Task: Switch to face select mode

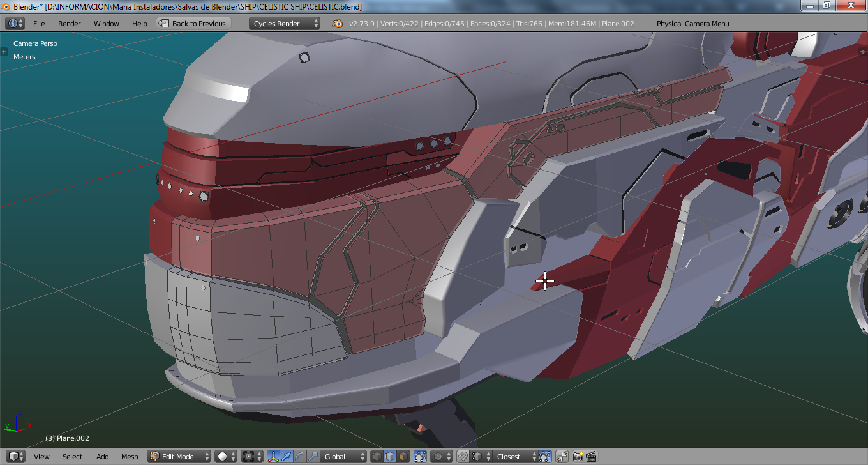Action: point(403,457)
